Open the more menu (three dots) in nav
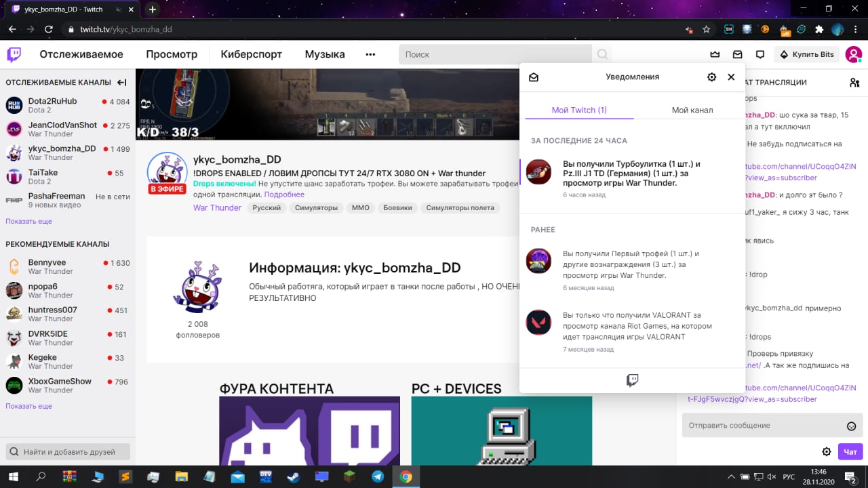 370,54
